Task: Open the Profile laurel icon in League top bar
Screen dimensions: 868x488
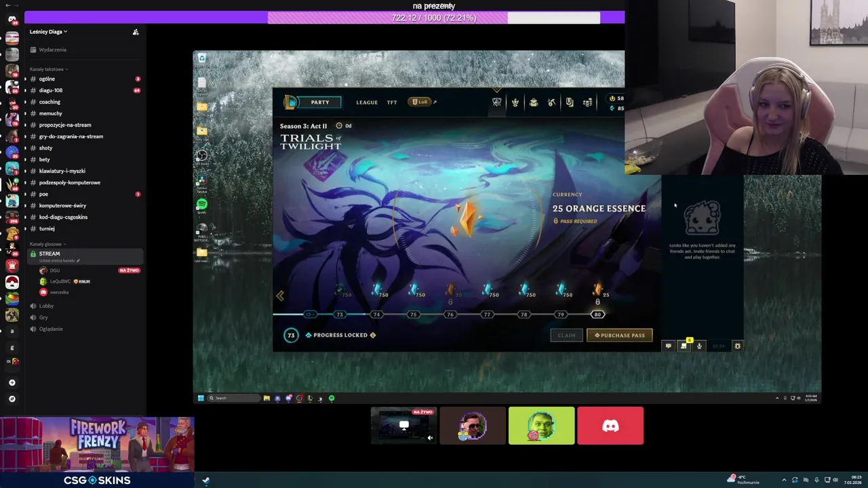Action: [515, 102]
